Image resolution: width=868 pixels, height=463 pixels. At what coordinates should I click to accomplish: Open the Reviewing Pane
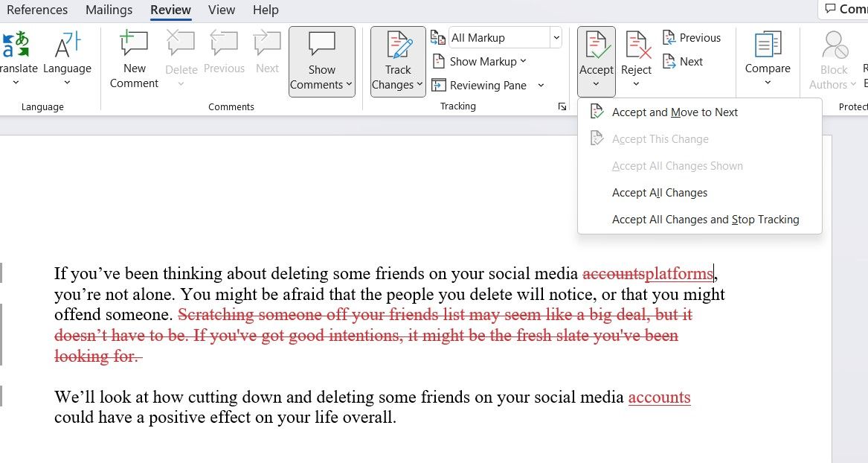click(480, 86)
